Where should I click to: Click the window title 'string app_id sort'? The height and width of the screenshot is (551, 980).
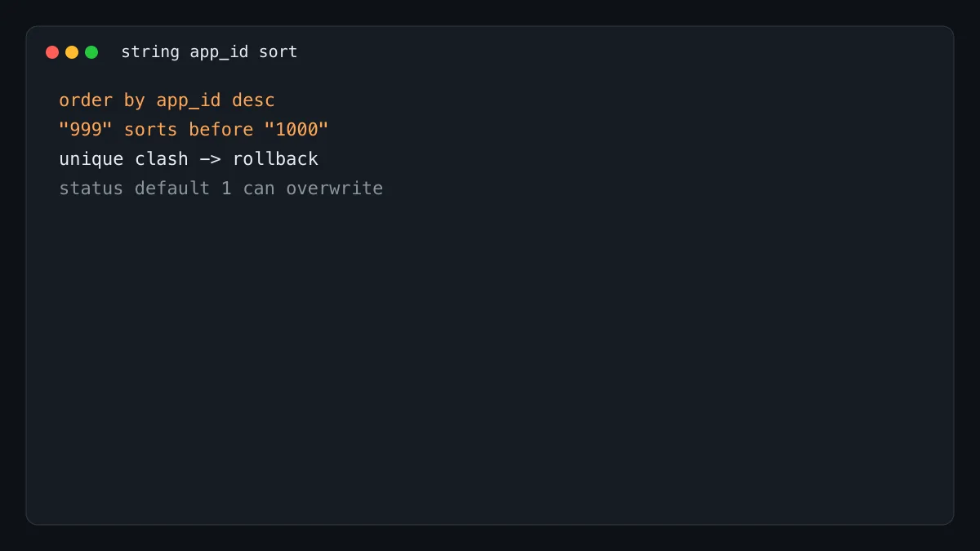(x=209, y=52)
